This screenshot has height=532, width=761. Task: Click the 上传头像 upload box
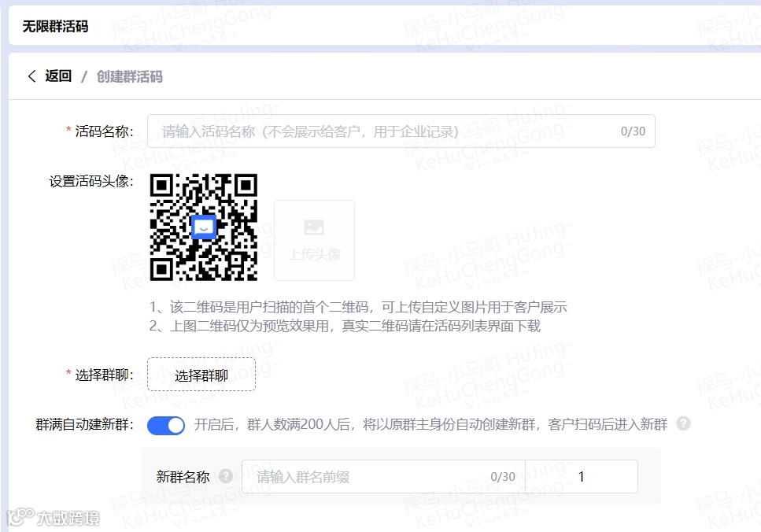315,240
